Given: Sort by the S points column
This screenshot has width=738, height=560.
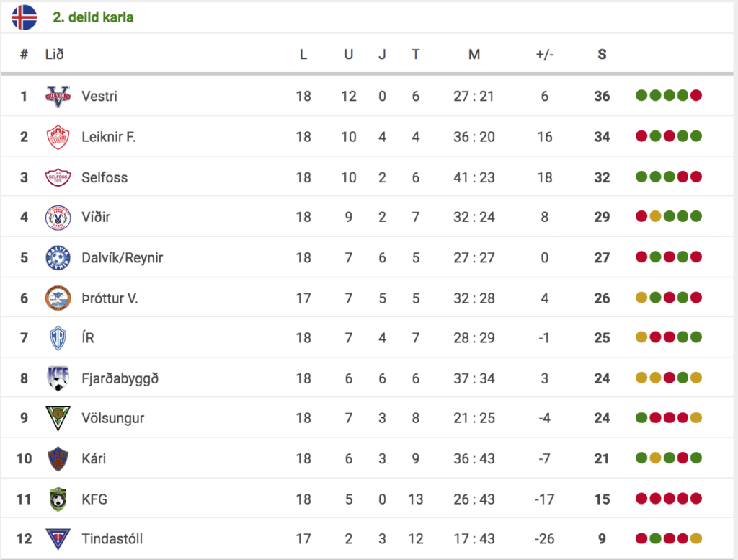Looking at the screenshot, I should point(602,55).
